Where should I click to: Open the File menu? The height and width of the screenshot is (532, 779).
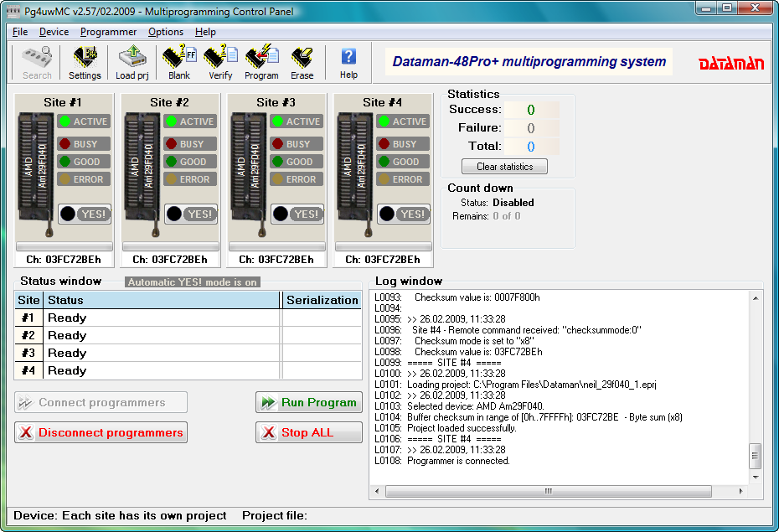tap(20, 32)
